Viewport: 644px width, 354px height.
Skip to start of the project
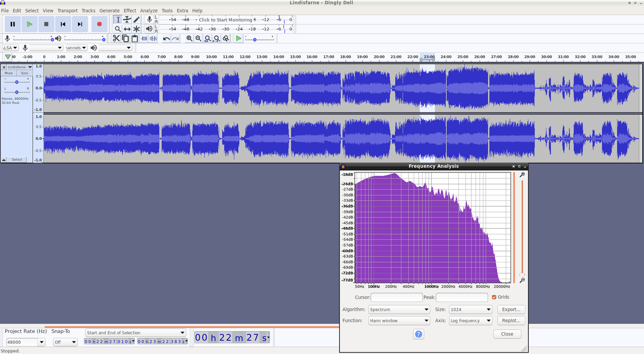coord(63,24)
